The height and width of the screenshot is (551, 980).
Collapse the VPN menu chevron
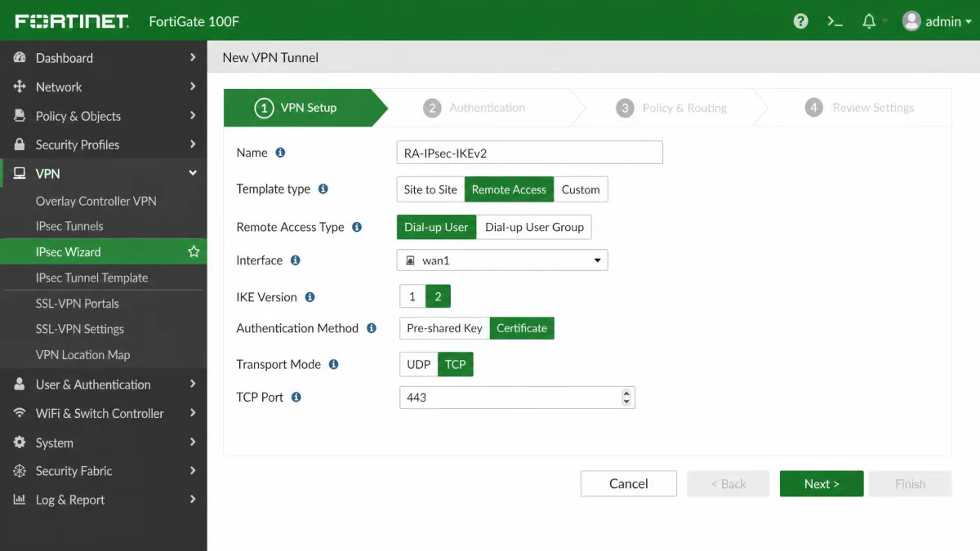click(193, 173)
